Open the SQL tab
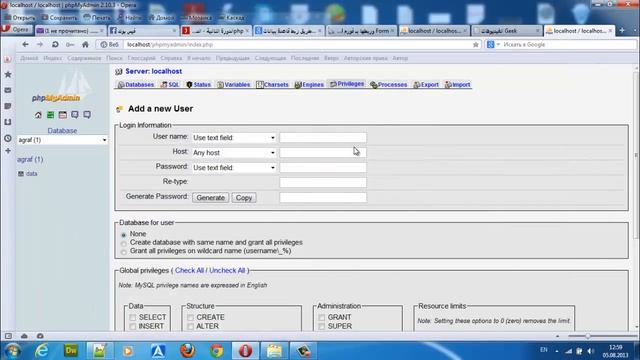Screen dimensions: 640x360 tap(170, 85)
